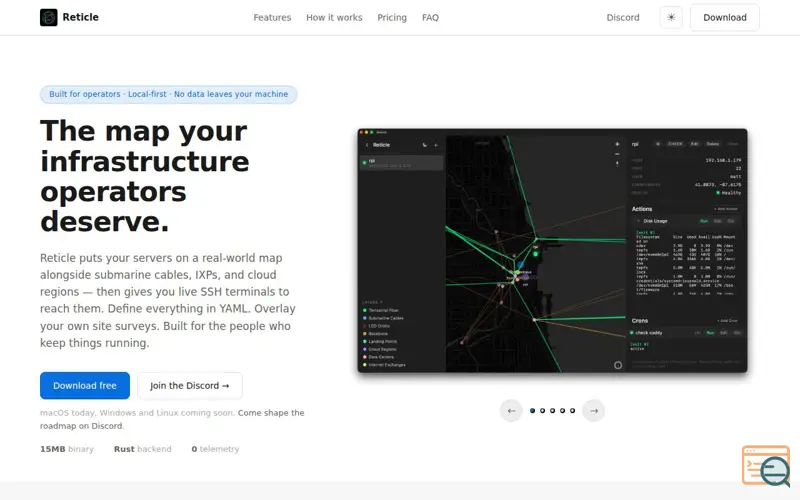
Task: Toggle the Terrestrial Fiber layer
Action: (x=381, y=310)
